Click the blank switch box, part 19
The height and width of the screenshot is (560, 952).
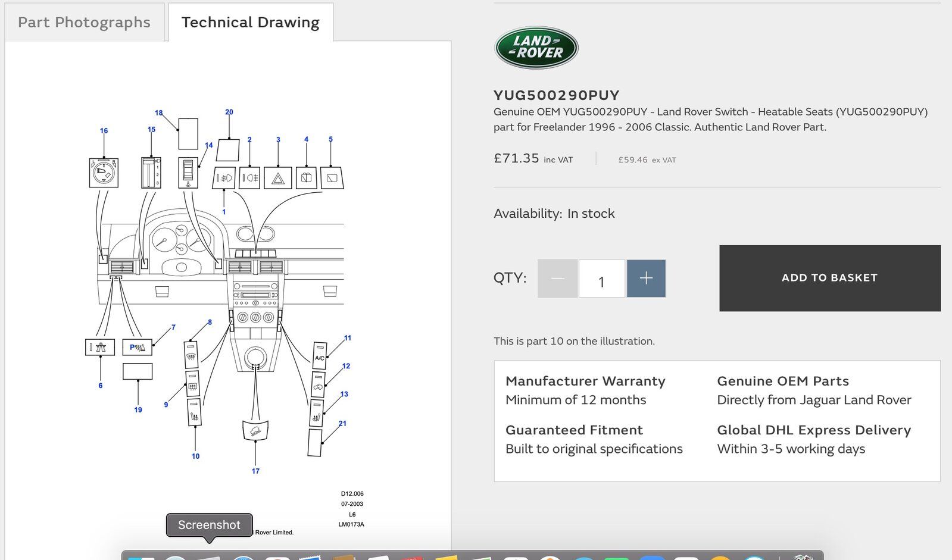(x=138, y=371)
